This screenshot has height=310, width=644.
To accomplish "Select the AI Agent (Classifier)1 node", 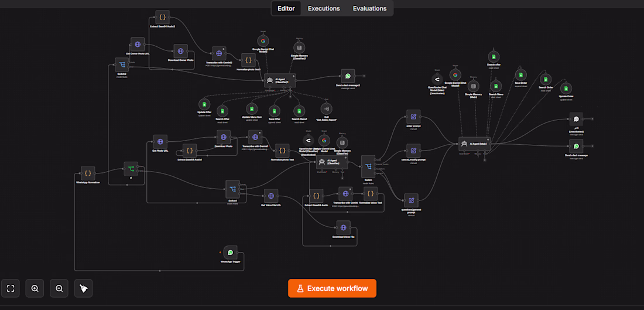I will [280, 80].
